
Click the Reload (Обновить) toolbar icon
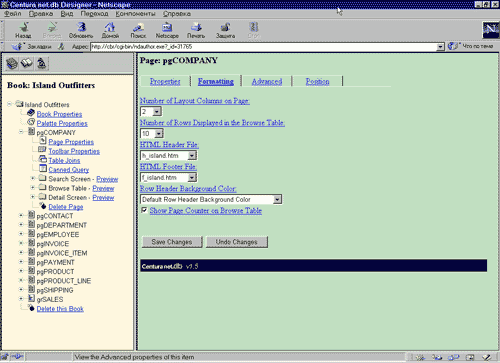coord(81,27)
